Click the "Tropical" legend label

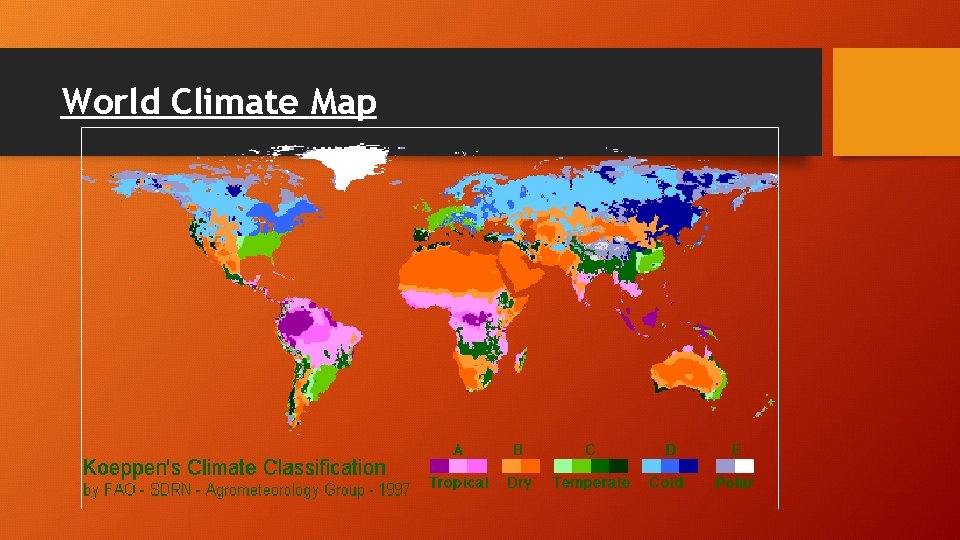459,482
